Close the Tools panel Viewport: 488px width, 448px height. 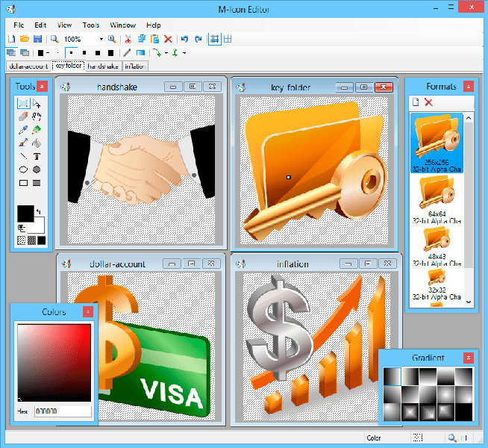42,86
